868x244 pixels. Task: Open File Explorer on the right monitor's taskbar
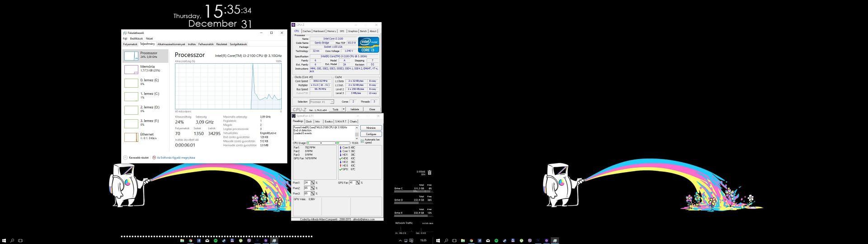(463, 240)
